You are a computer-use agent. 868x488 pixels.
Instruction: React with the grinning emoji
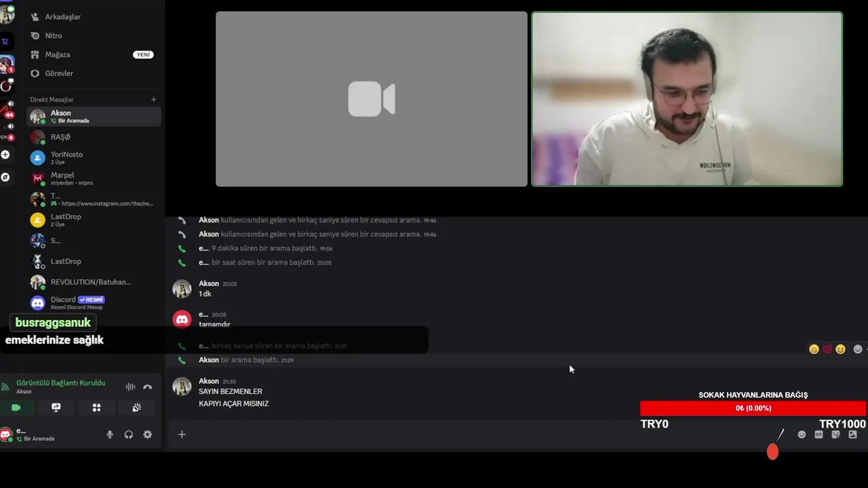coord(814,349)
